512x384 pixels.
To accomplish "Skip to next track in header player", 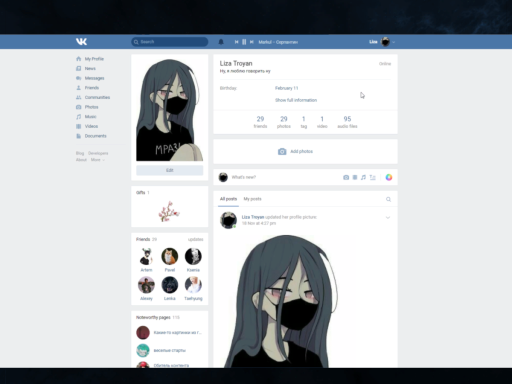I will click(252, 42).
